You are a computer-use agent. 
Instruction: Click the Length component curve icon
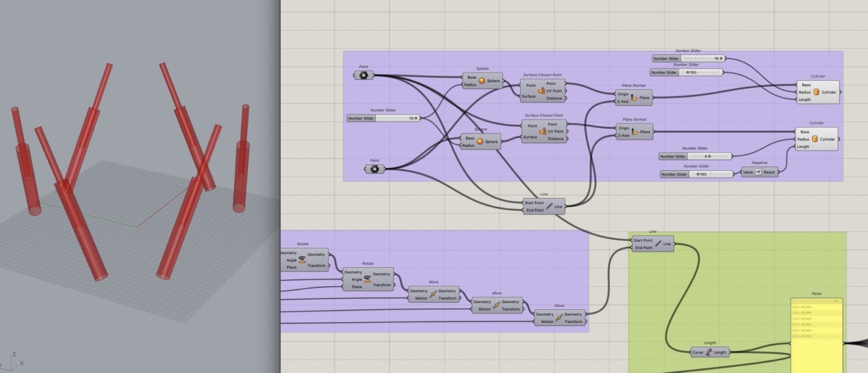[x=709, y=352]
